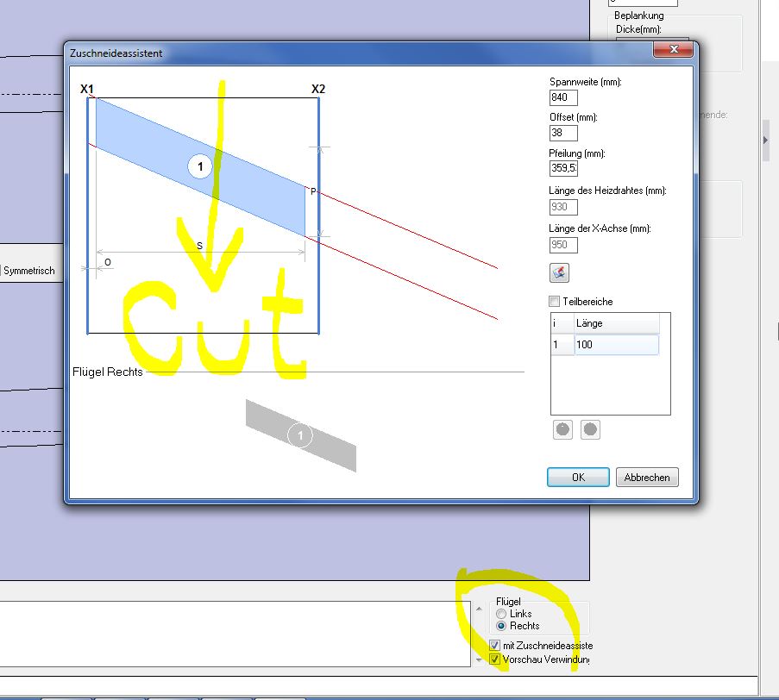Image resolution: width=779 pixels, height=700 pixels.
Task: Click the Symmetrisch button
Action: click(28, 271)
